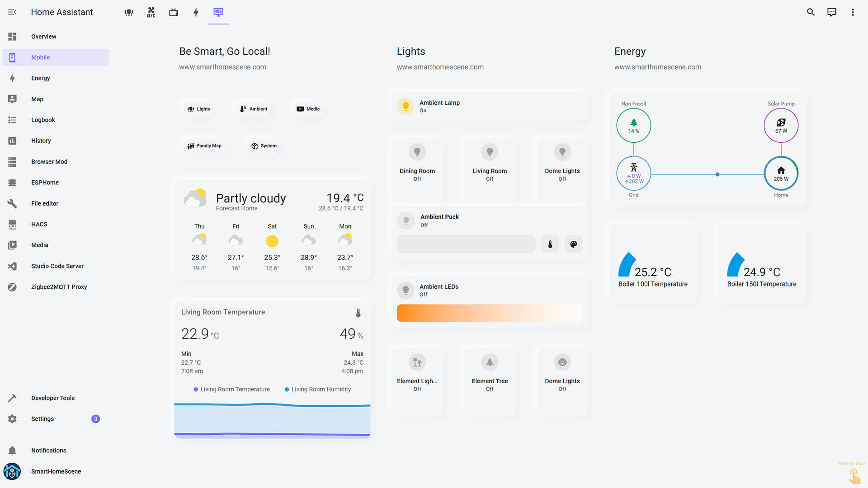Open smarthomescene.com link under Lights

tap(440, 67)
